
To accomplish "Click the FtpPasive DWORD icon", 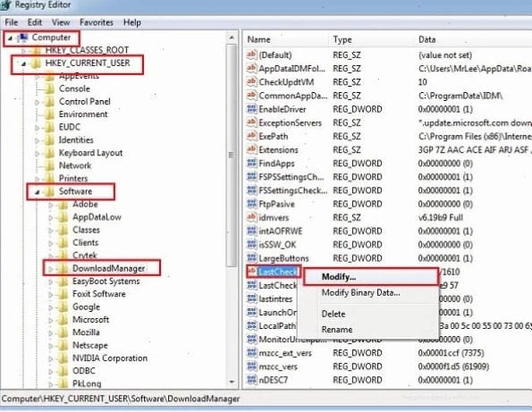I will (x=251, y=204).
